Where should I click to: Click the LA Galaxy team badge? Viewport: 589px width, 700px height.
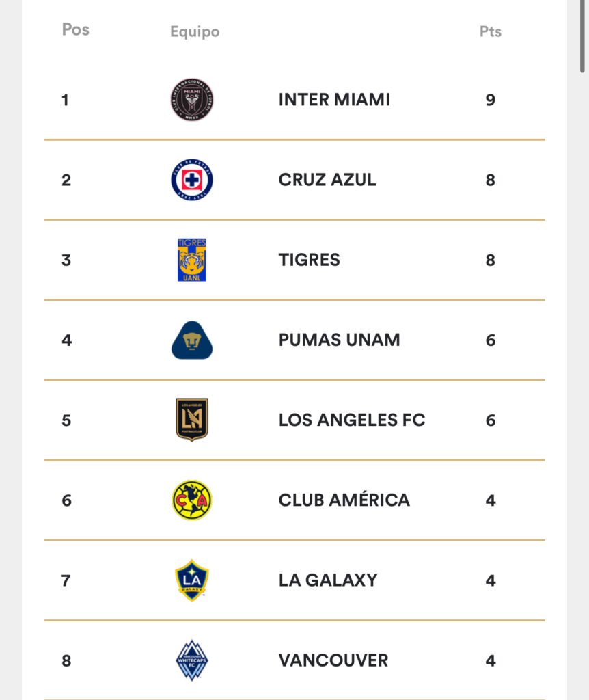192,580
